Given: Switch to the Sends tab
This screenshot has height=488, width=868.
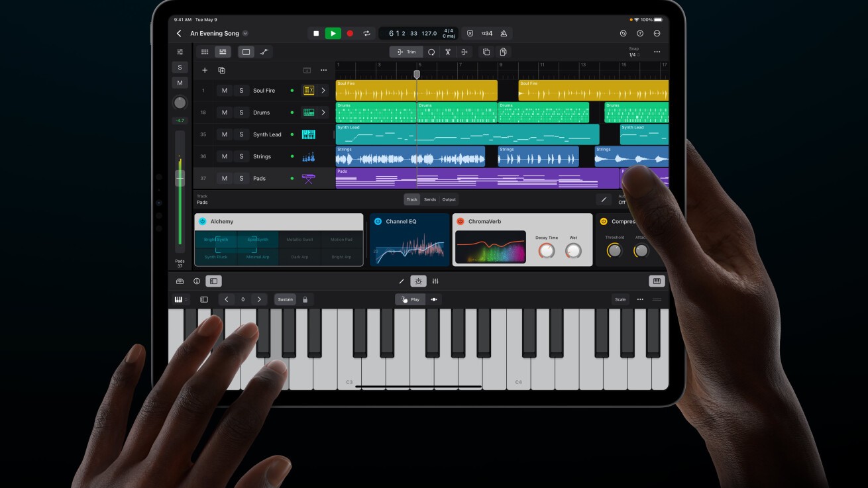Looking at the screenshot, I should coord(429,199).
